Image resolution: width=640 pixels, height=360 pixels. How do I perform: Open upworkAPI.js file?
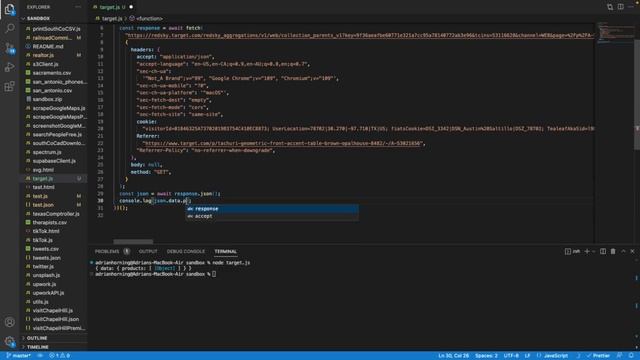pyautogui.click(x=49, y=293)
